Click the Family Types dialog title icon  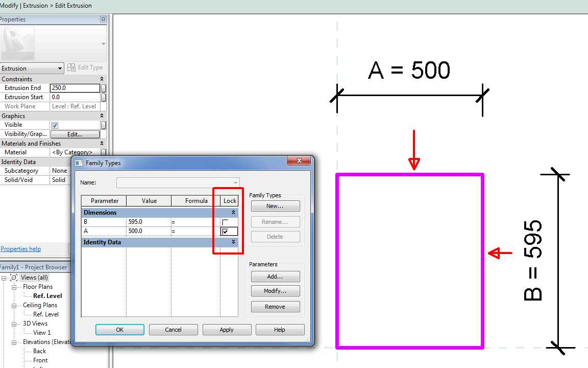79,163
